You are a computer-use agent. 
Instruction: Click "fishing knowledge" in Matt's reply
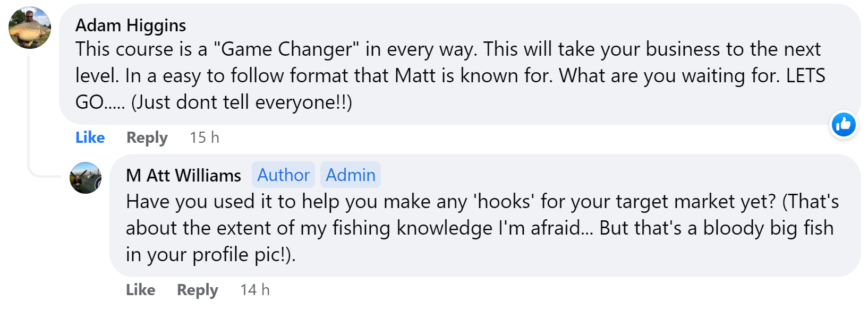pos(413,228)
